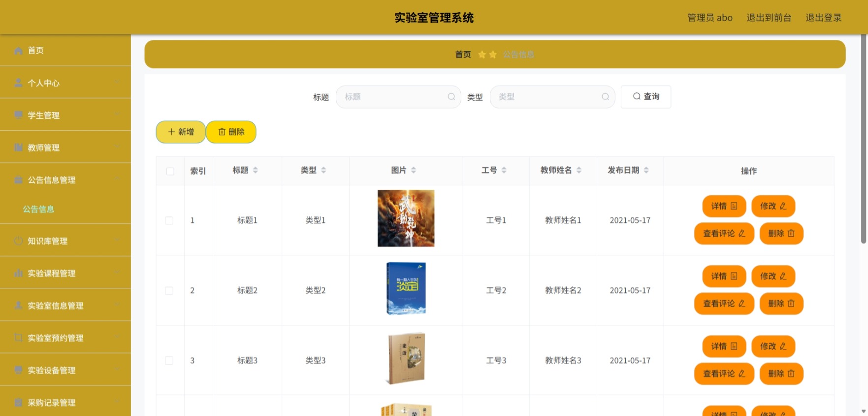Click the yellow 删除 batch button
Viewport: 868px width, 416px height.
click(x=231, y=132)
